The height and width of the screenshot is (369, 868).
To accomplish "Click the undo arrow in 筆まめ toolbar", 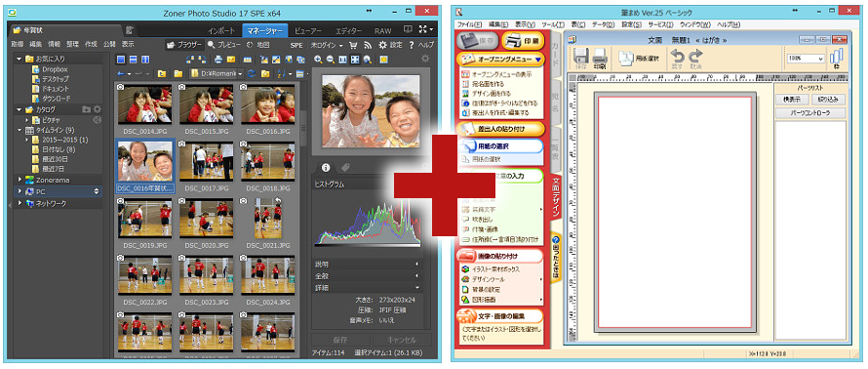I will pos(678,58).
